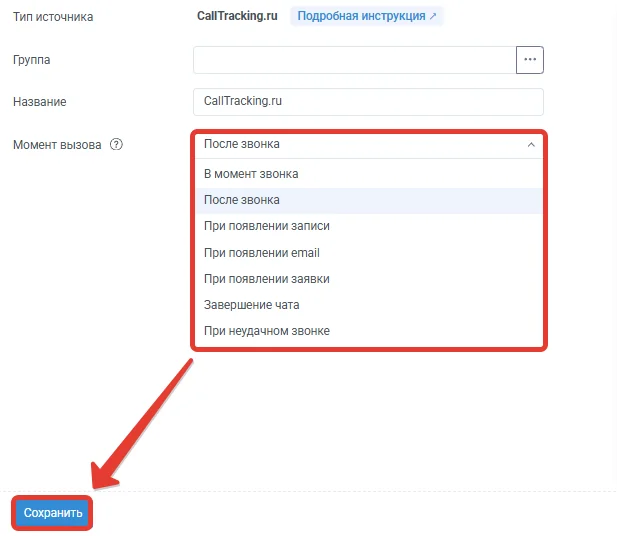
Task: Click the Название field label
Action: click(x=39, y=102)
